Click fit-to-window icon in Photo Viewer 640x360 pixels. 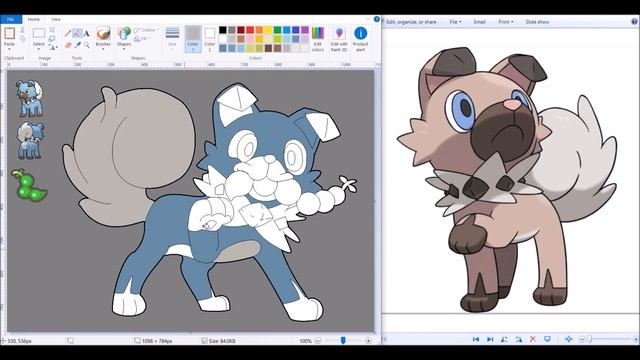pos(568,339)
